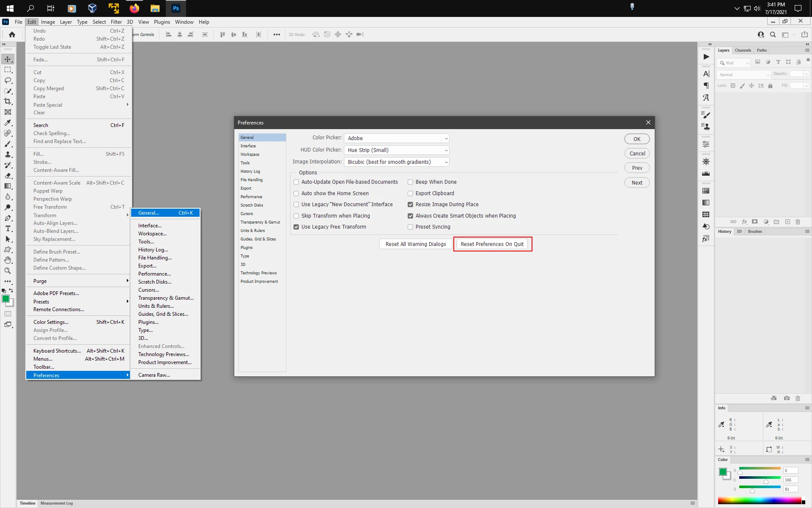Open the HUD Color Picker dropdown
The image size is (812, 508).
point(396,150)
